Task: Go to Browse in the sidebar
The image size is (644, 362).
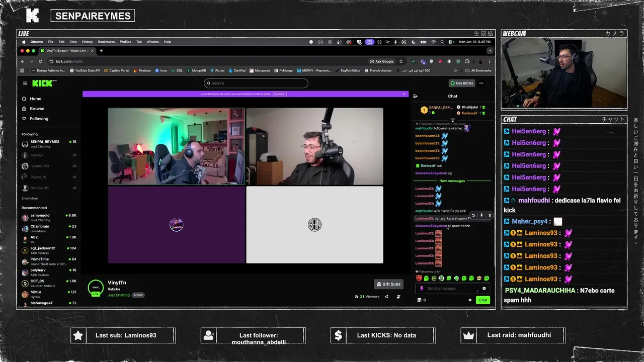Action: [x=37, y=109]
